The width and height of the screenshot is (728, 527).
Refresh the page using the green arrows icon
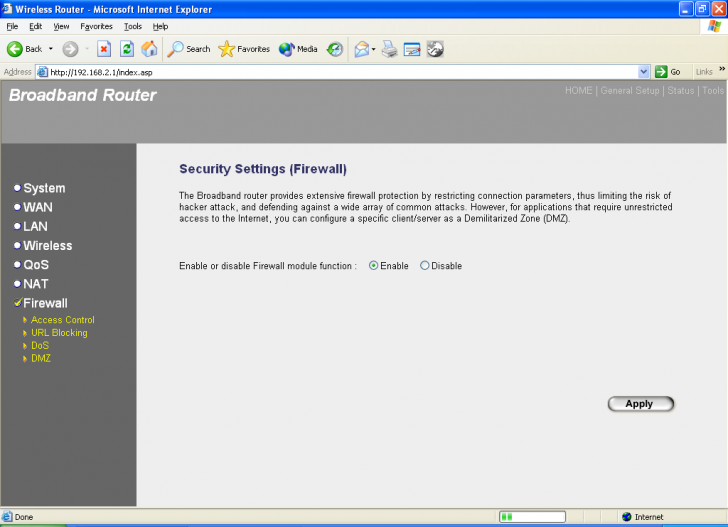tap(127, 49)
